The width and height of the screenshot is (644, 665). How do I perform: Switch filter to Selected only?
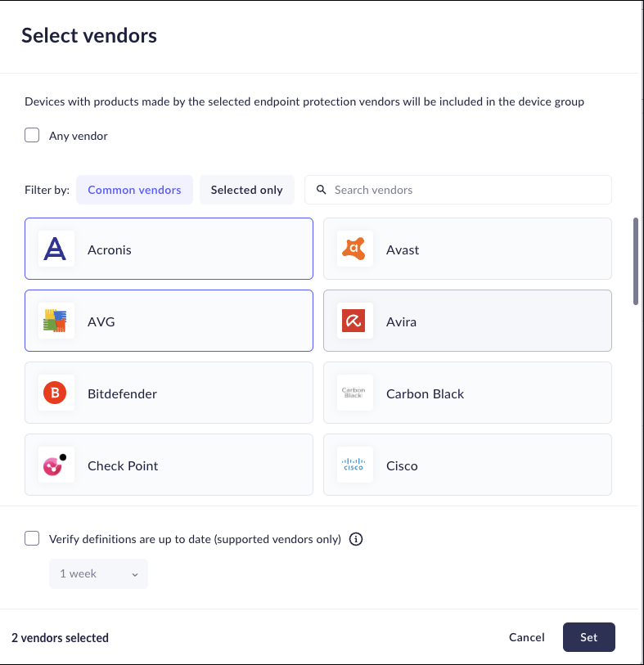(x=246, y=190)
